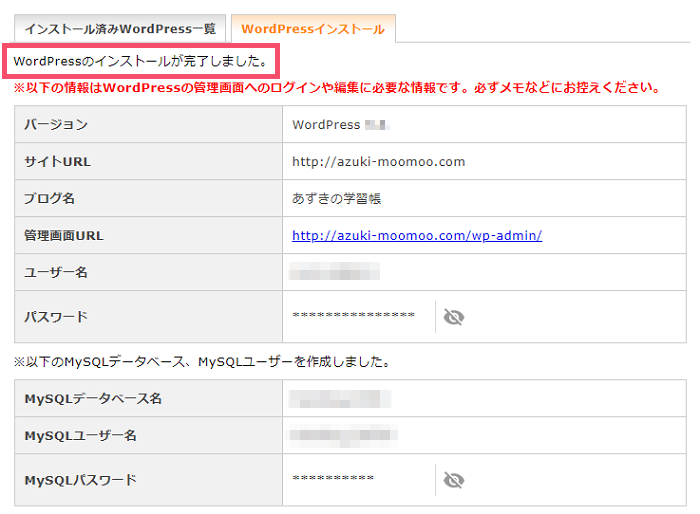The image size is (700, 514).
Task: Click the blurred MySQL user name value
Action: click(343, 435)
